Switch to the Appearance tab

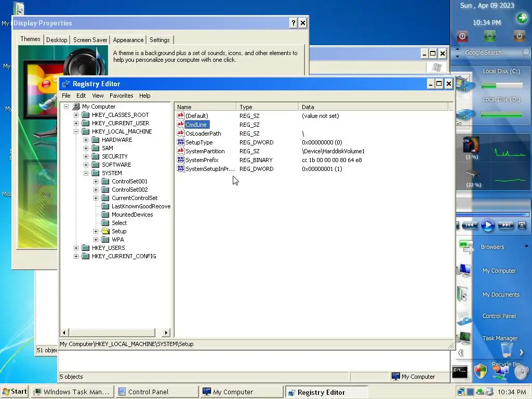click(128, 40)
